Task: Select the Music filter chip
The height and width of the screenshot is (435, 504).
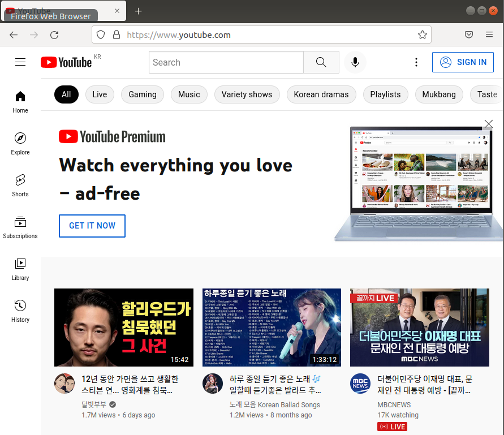Action: pyautogui.click(x=189, y=94)
